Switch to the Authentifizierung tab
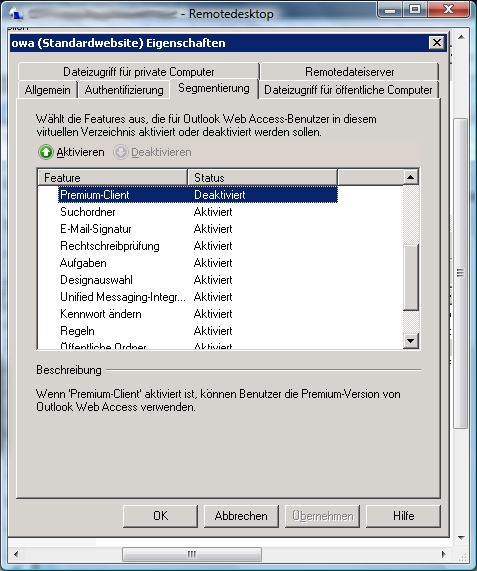Image resolution: width=477 pixels, height=571 pixels. click(124, 90)
